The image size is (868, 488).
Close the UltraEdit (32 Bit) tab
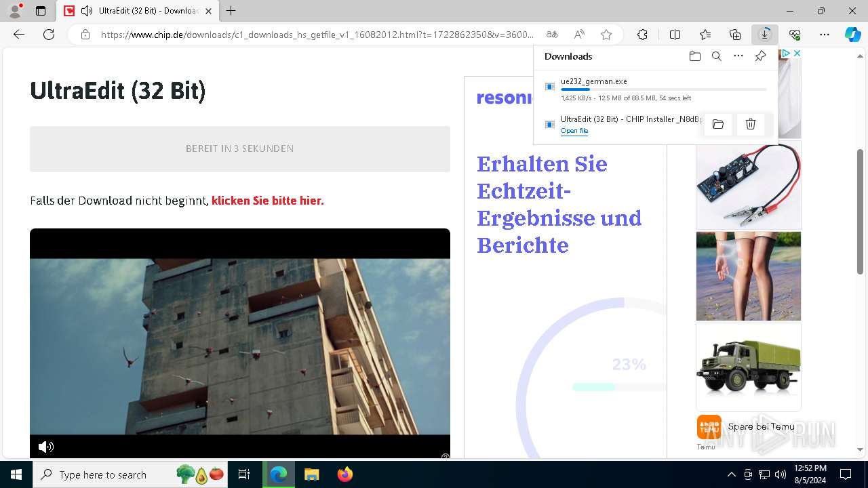pos(209,11)
